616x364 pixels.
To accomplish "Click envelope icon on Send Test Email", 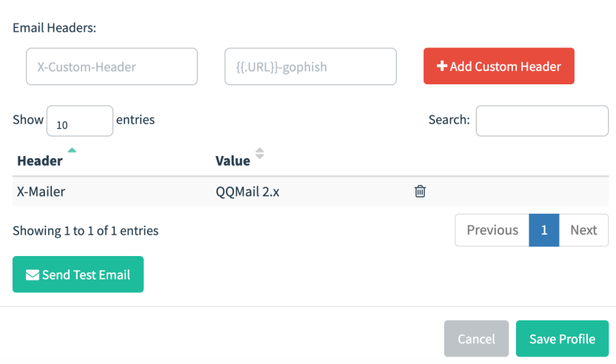I will tap(33, 275).
